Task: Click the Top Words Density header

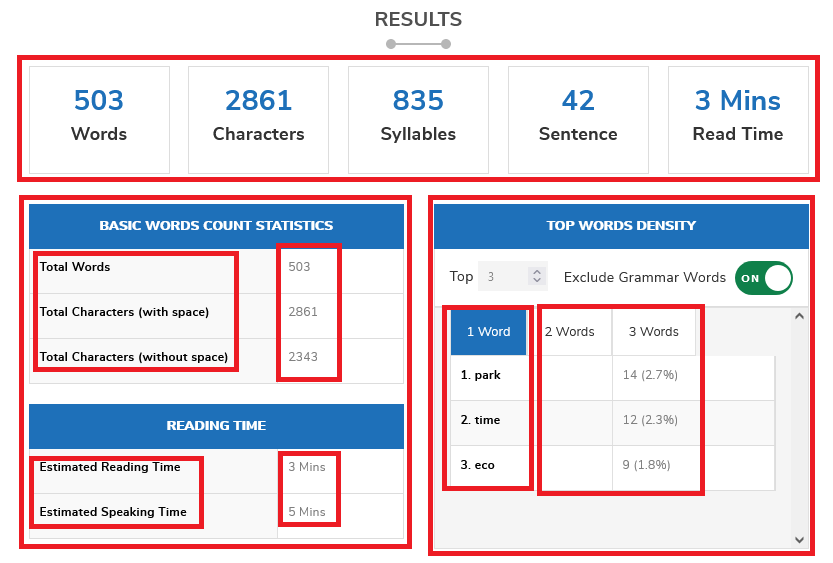Action: [621, 226]
